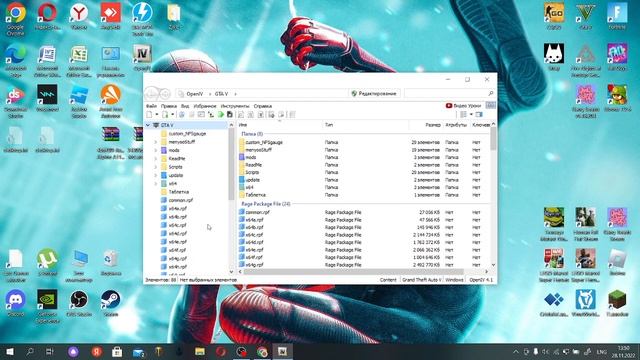Expand the menyooStuff folder in tree
Viewport: 640px width, 360px height.
tap(156, 142)
